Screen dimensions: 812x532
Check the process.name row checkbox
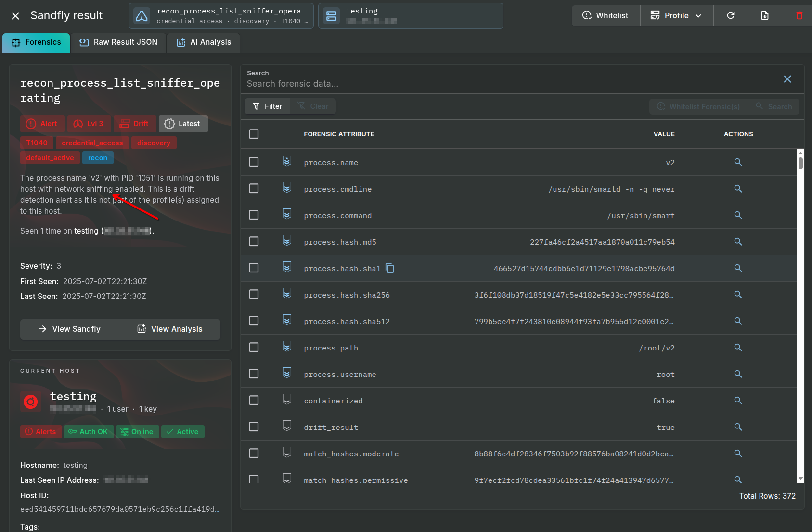(254, 162)
